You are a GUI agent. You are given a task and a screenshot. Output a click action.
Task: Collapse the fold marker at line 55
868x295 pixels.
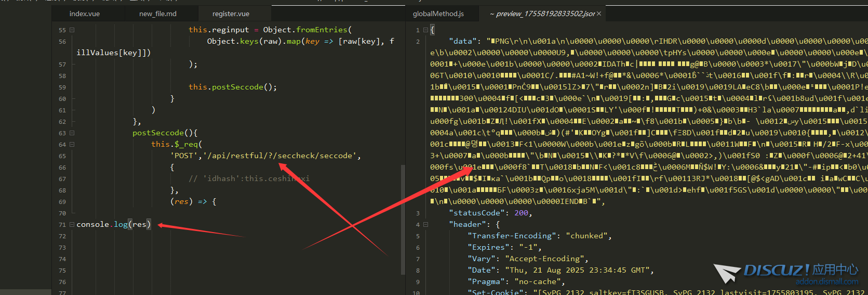[x=72, y=30]
